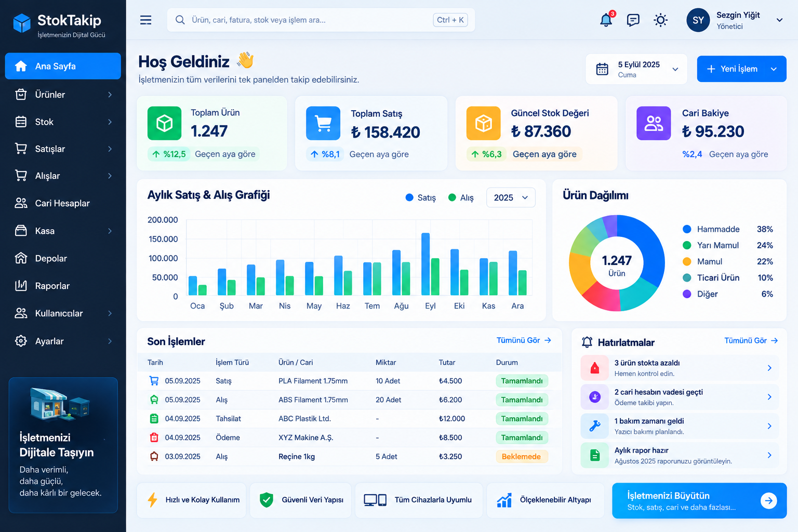Toggle the Satış series in chart legend

pos(420,197)
